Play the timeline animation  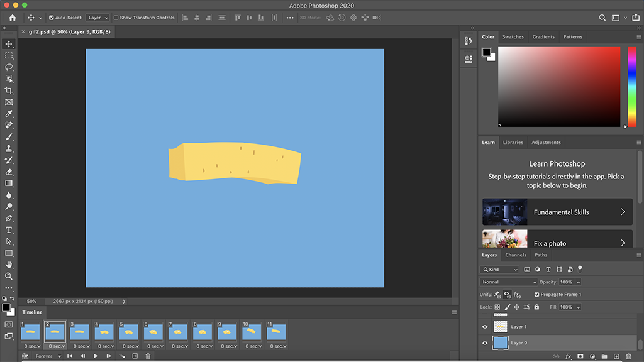96,356
